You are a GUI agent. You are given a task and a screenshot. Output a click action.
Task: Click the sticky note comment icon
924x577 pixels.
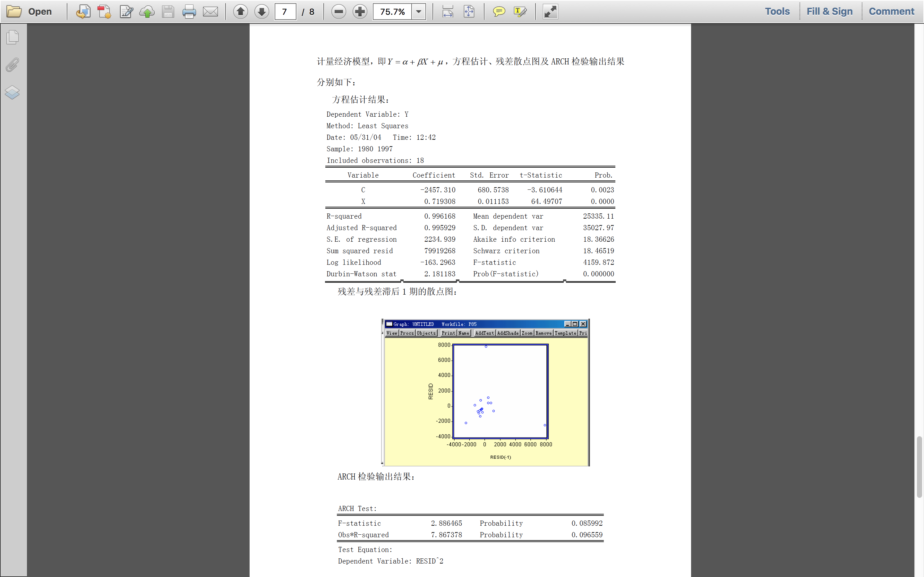[x=499, y=12]
